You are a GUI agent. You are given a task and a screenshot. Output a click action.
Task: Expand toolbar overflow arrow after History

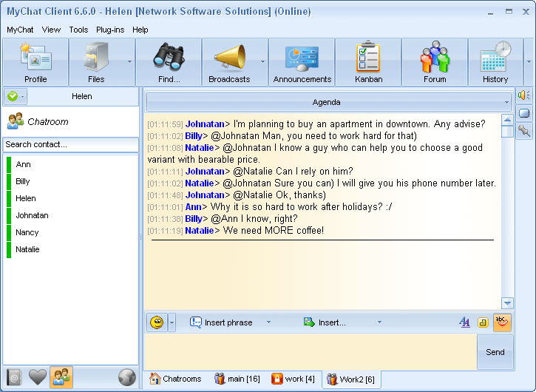(x=529, y=62)
